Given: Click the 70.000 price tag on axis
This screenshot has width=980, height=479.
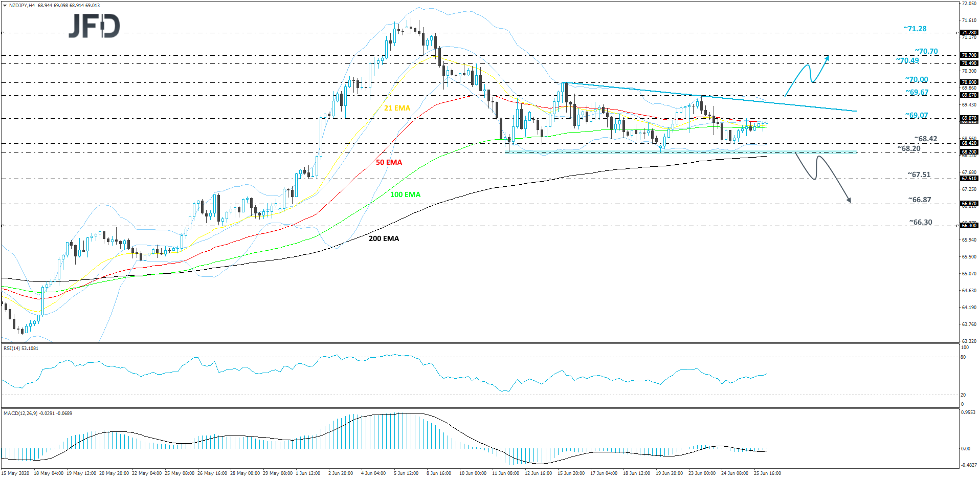Looking at the screenshot, I should (x=969, y=82).
